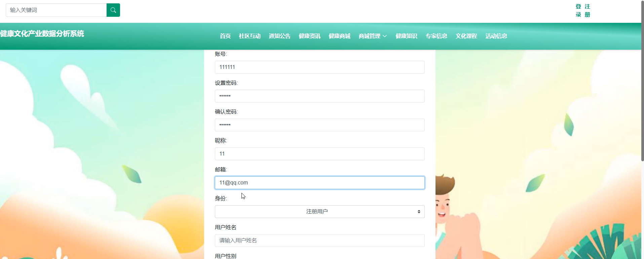The image size is (644, 259).
Task: Click the 邮箱: label text
Action: (221, 170)
